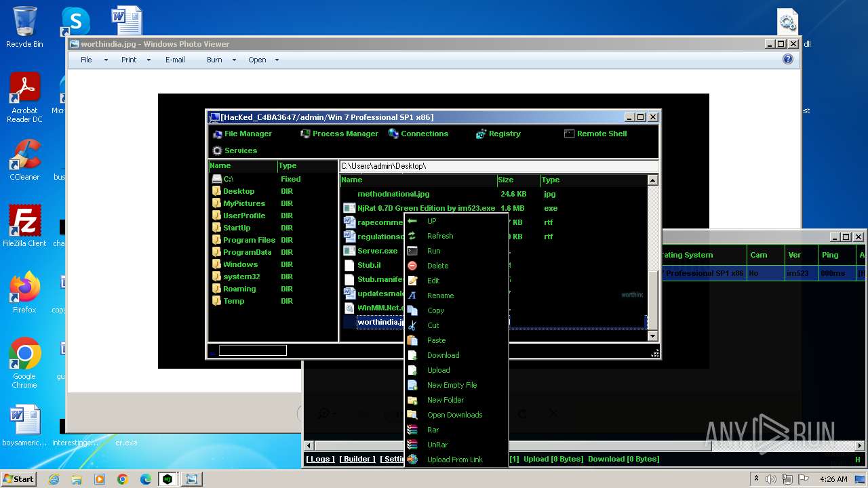Open FileZilla Client desktop icon
This screenshot has height=488, width=868.
tap(24, 226)
